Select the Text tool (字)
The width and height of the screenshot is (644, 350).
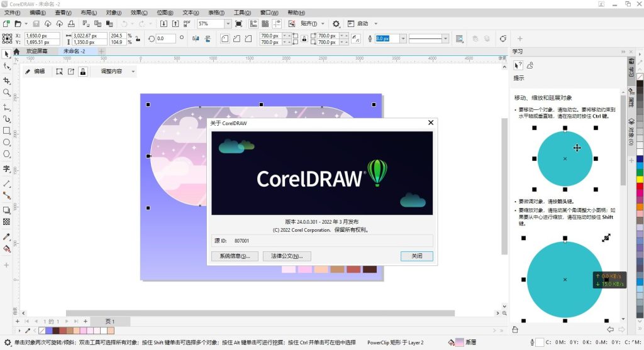[x=6, y=168]
